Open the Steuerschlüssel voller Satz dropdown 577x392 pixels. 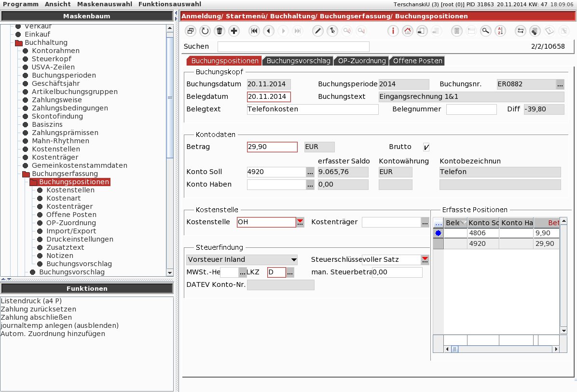pyautogui.click(x=425, y=259)
